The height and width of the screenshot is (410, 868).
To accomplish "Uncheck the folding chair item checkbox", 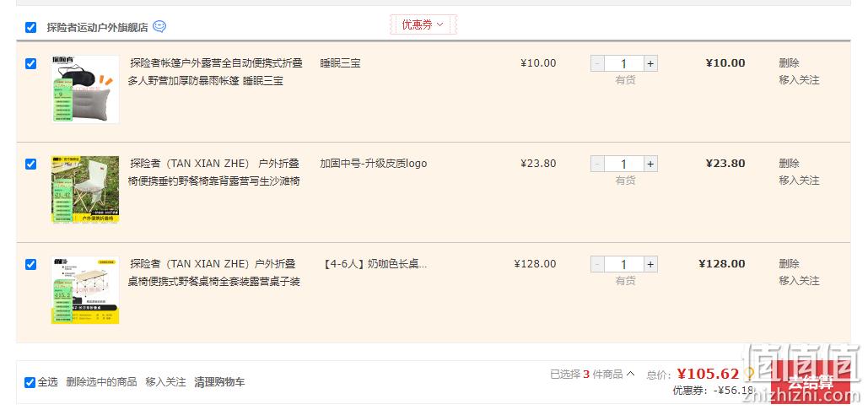I will click(31, 164).
